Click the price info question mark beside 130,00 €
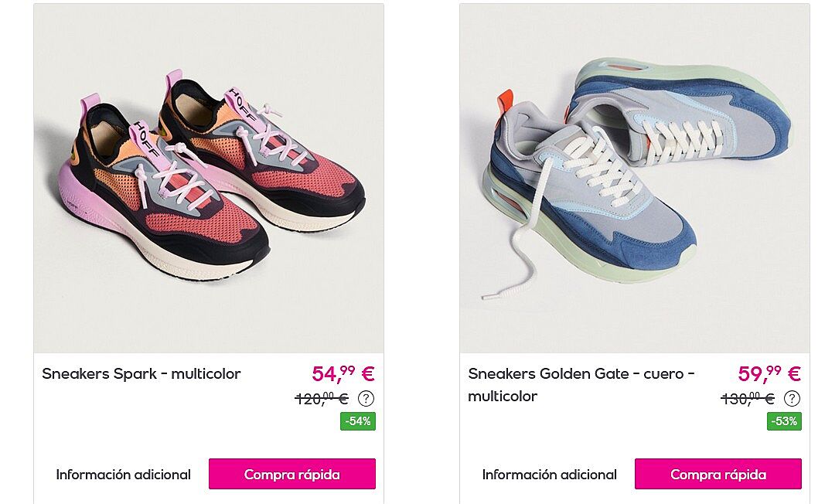 pyautogui.click(x=792, y=399)
